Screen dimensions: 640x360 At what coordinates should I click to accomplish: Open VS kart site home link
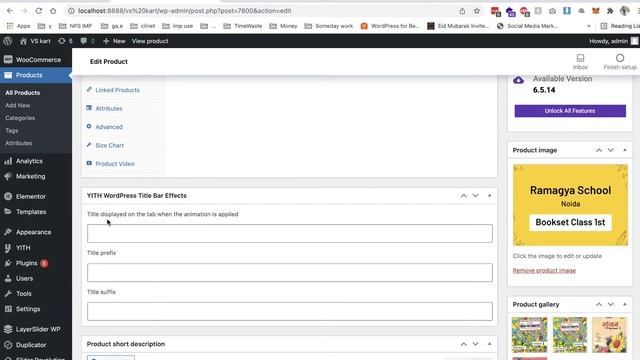[35, 41]
